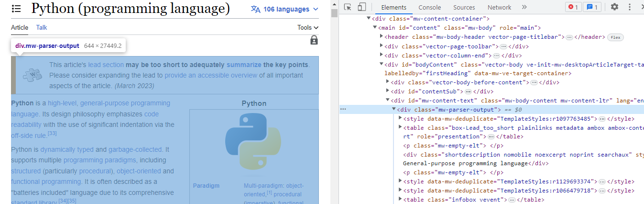Click the [33] citation reference
Viewport: 644px width, 204px height.
click(x=52, y=134)
